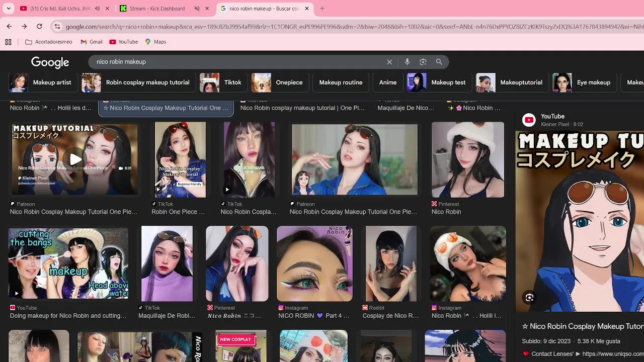This screenshot has width=644, height=362.
Task: Open Instagram Holiii orange hat thumbnail
Action: point(468,263)
